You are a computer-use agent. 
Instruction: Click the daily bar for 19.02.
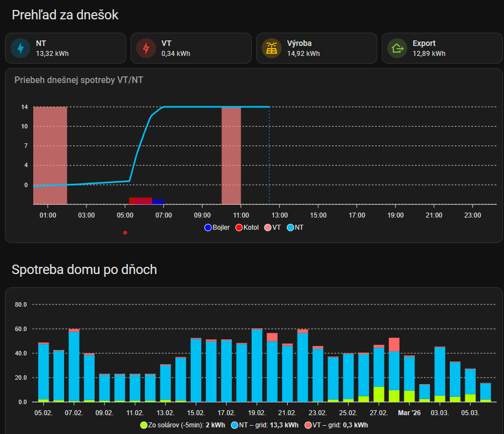(x=257, y=365)
